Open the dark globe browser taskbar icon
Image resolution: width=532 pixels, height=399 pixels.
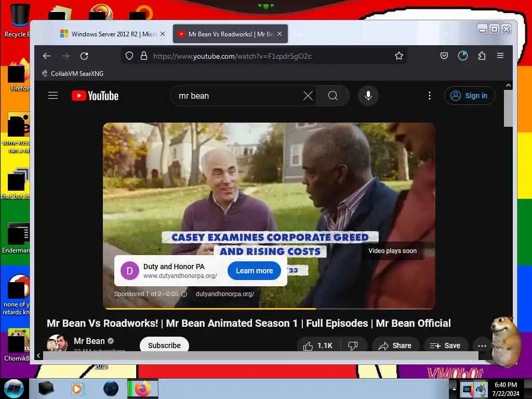111,389
